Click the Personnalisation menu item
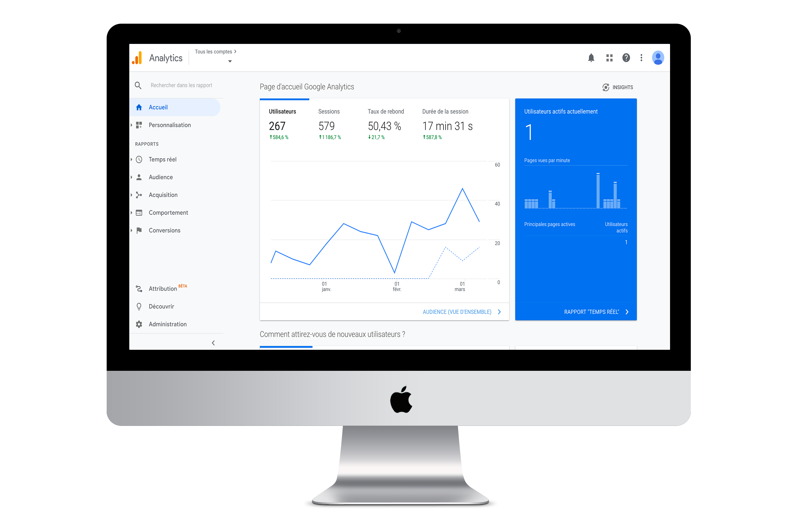798x532 pixels. click(169, 125)
